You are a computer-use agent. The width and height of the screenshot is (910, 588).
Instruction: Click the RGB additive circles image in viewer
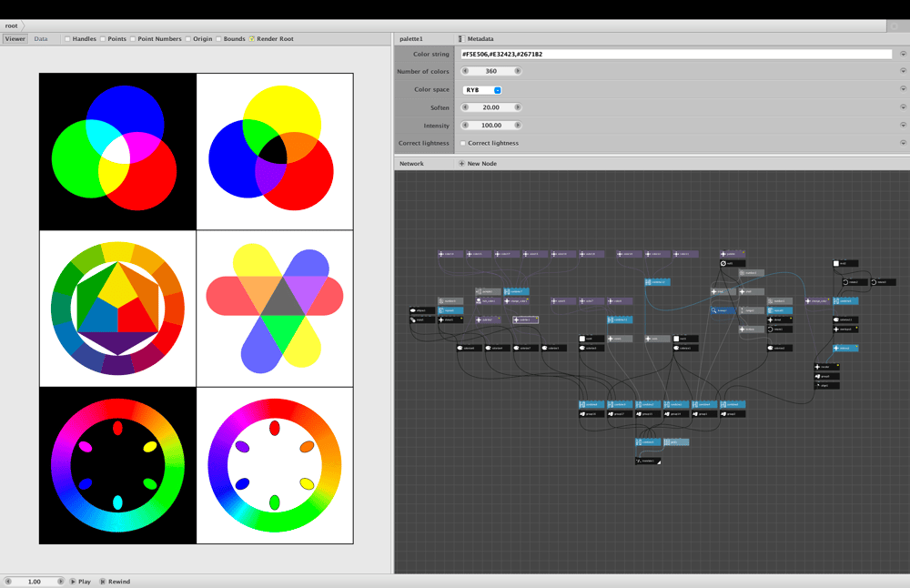tap(117, 151)
